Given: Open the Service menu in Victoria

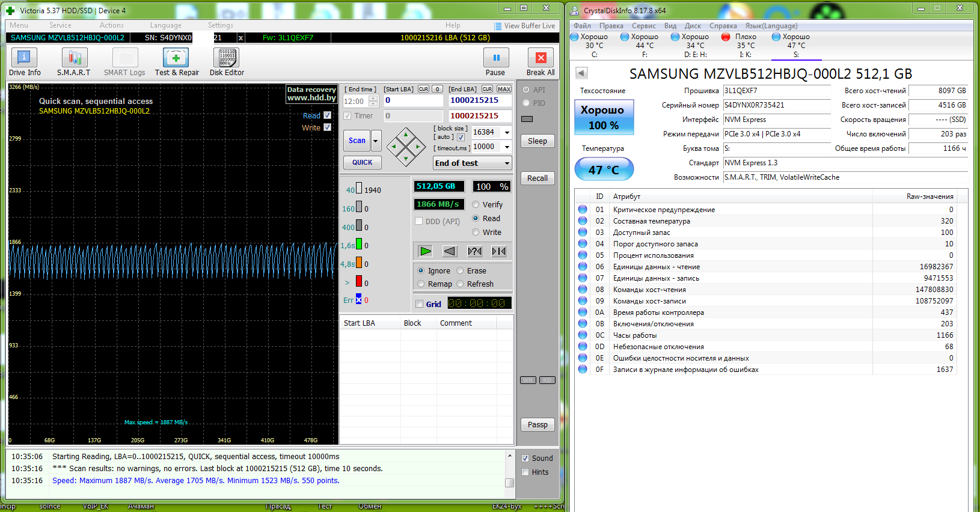Looking at the screenshot, I should [60, 25].
